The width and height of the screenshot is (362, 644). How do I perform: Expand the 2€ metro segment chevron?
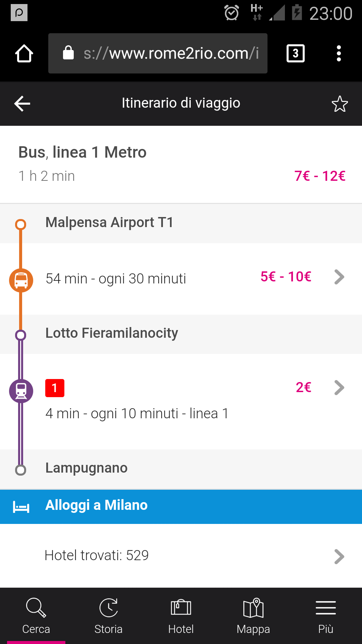339,388
